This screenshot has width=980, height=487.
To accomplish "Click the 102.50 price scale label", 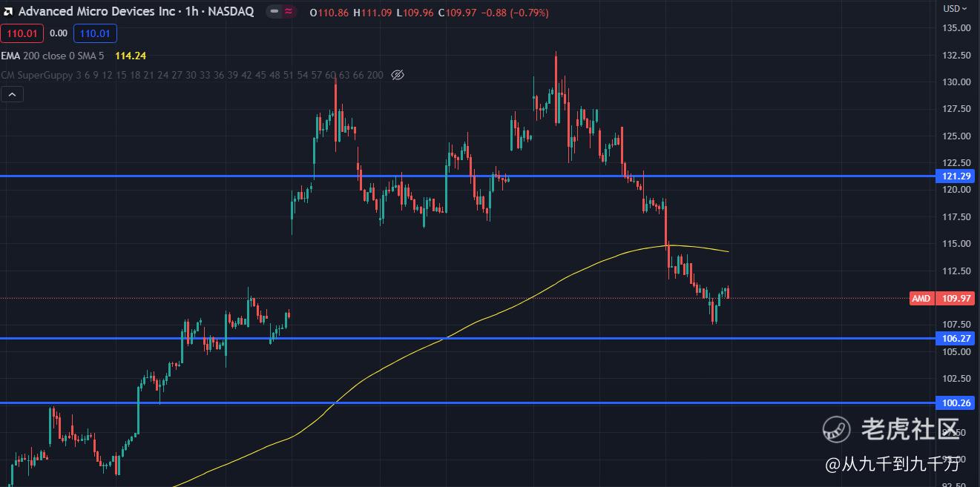I will 956,379.
